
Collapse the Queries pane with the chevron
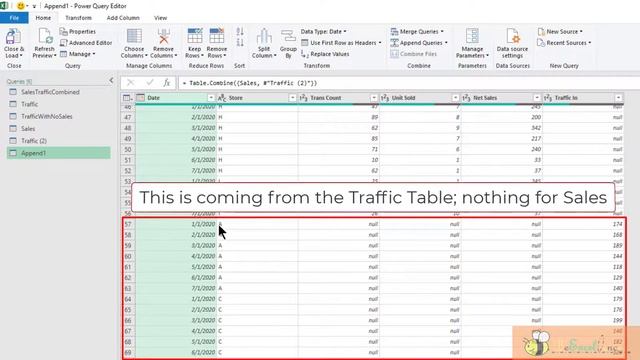[111, 80]
